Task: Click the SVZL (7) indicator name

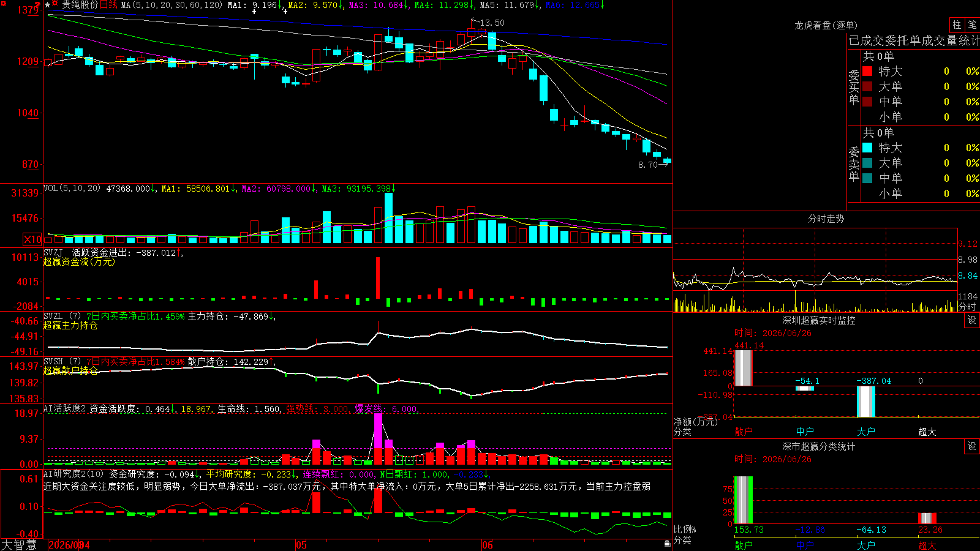Action: pyautogui.click(x=62, y=317)
